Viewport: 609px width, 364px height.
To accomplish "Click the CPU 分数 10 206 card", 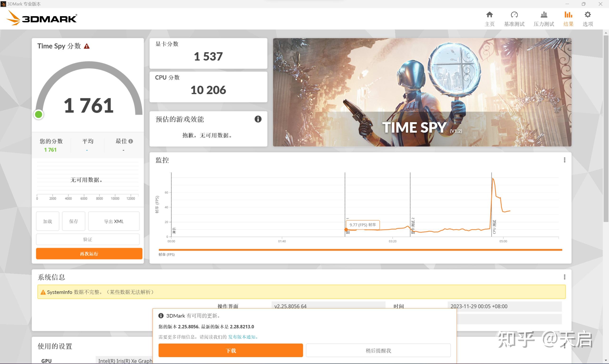I will (x=208, y=87).
